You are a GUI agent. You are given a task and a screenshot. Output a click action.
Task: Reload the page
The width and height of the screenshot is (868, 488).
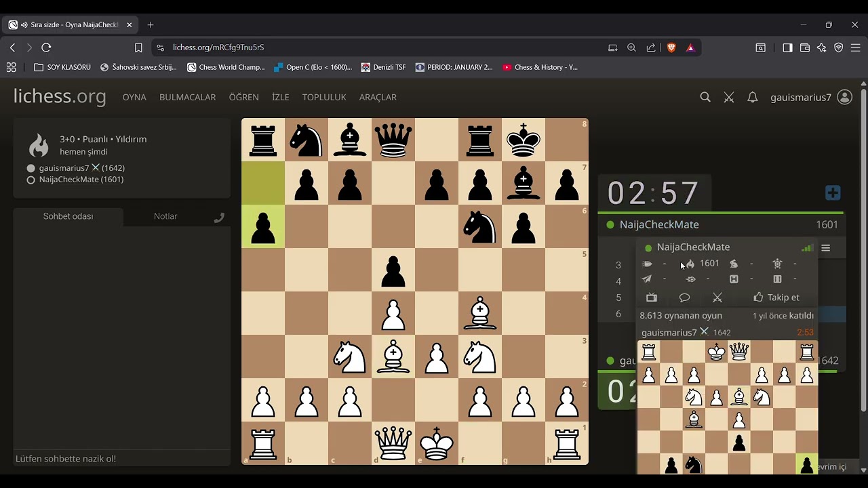[x=46, y=47]
